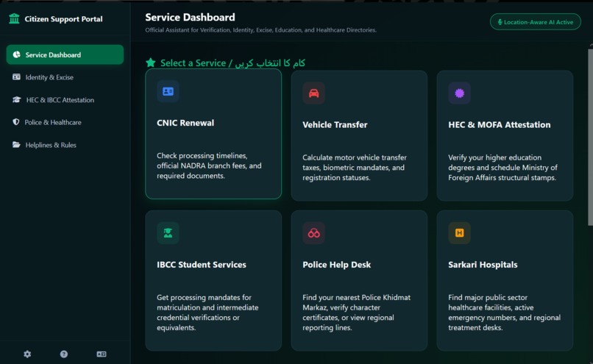The image size is (593, 364).
Task: Click the open folder icon beside Helplines & Rules
Action: pyautogui.click(x=16, y=145)
